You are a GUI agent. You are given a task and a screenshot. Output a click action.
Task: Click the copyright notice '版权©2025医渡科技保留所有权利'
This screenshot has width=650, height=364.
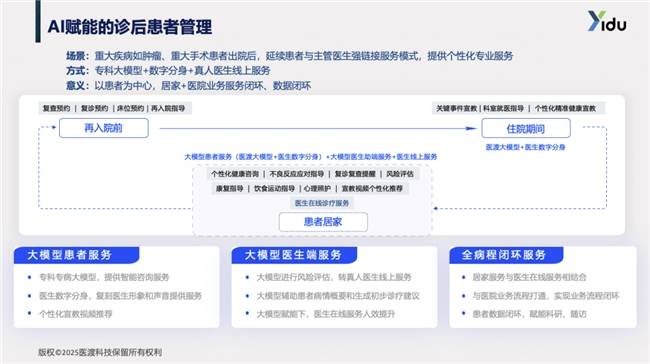pyautogui.click(x=100, y=352)
